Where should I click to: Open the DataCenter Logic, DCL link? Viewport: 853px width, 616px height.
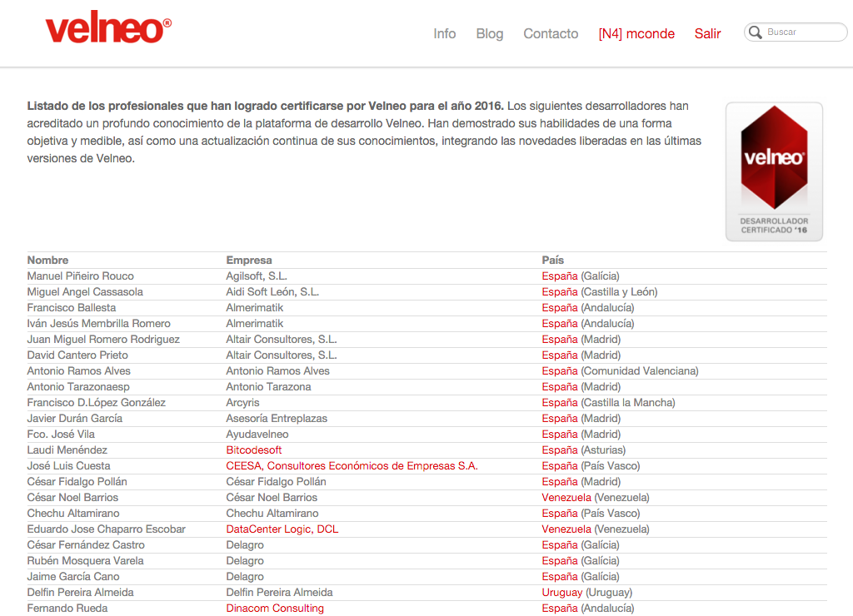pos(282,529)
